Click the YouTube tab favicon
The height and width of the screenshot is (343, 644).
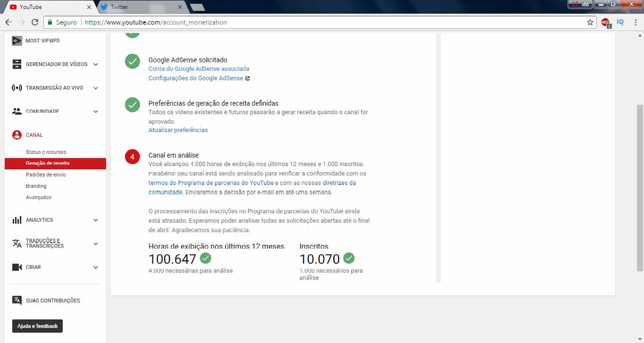[13, 7]
